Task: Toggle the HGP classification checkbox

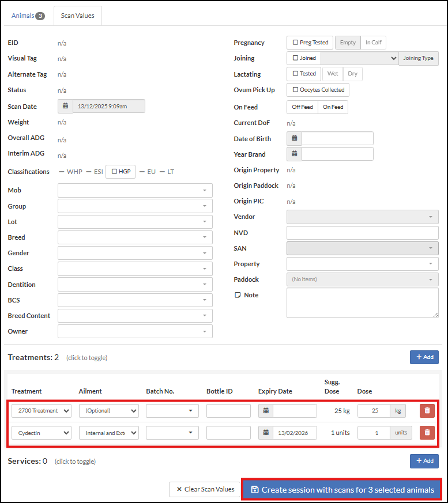Action: click(x=114, y=172)
